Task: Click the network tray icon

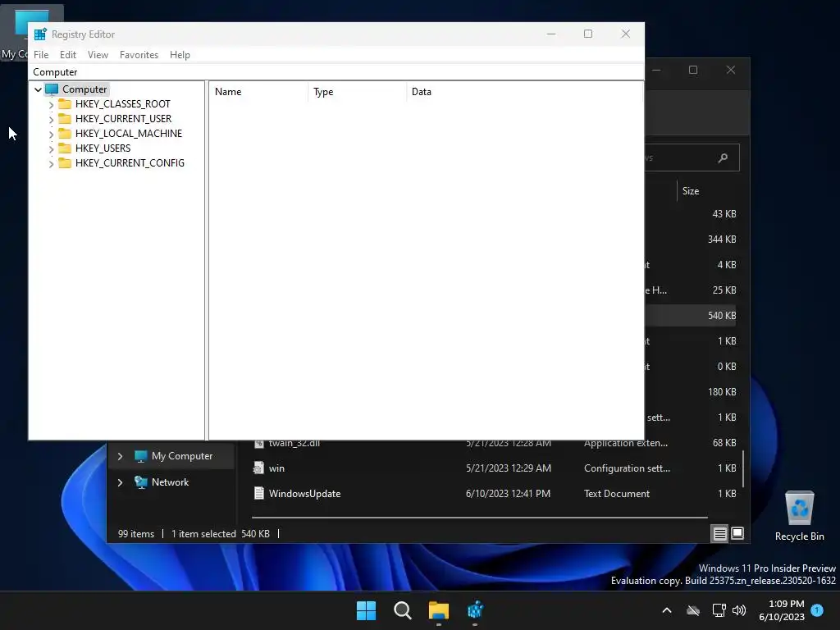Action: [x=719, y=610]
